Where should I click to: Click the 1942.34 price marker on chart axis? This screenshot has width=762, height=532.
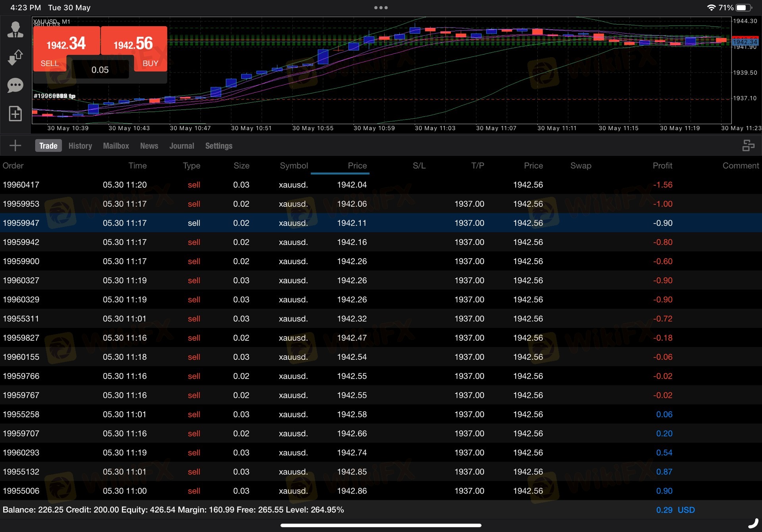coord(745,42)
